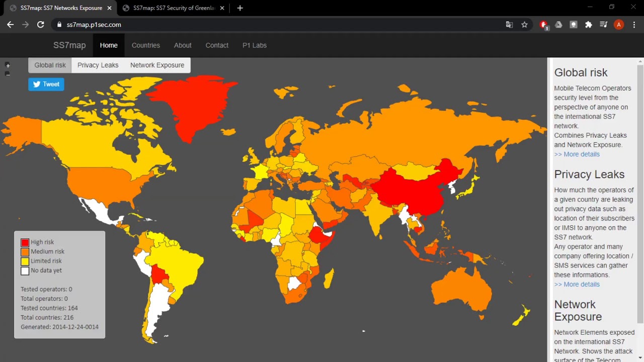The width and height of the screenshot is (644, 362).
Task: Open the Google Translate page icon
Action: (x=509, y=25)
